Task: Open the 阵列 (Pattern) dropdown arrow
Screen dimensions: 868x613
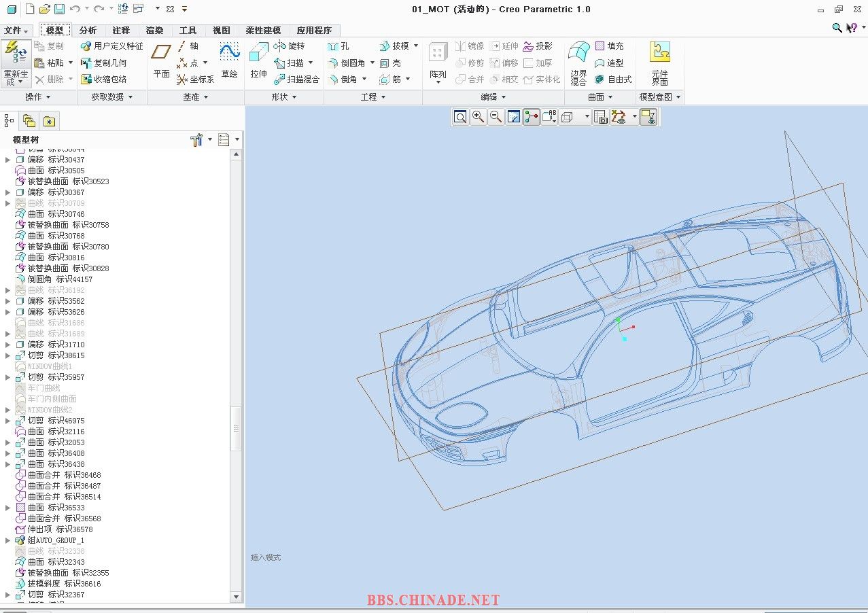Action: (x=438, y=82)
